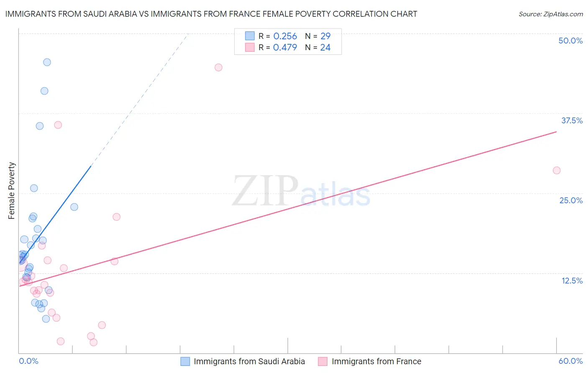Open the ZipAtlas.com source link
This screenshot has width=588, height=373.
tap(551, 14)
